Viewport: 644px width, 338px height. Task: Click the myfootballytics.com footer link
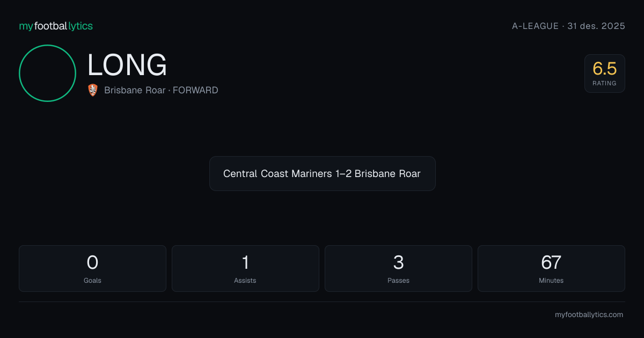(589, 315)
